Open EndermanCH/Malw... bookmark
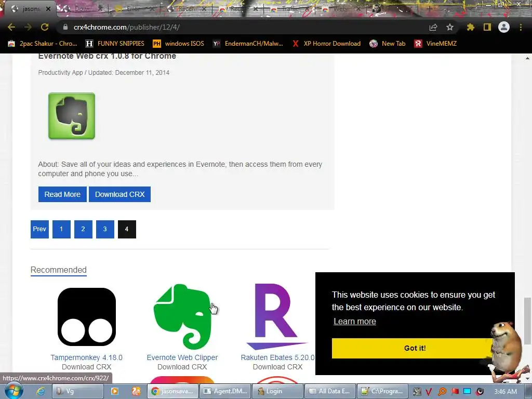 (248, 44)
